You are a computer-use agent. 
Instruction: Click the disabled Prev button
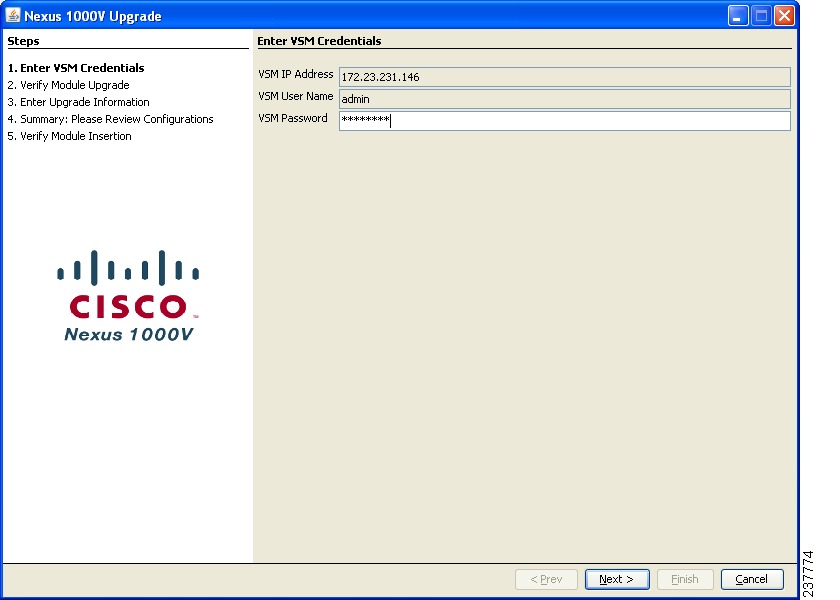click(x=546, y=579)
